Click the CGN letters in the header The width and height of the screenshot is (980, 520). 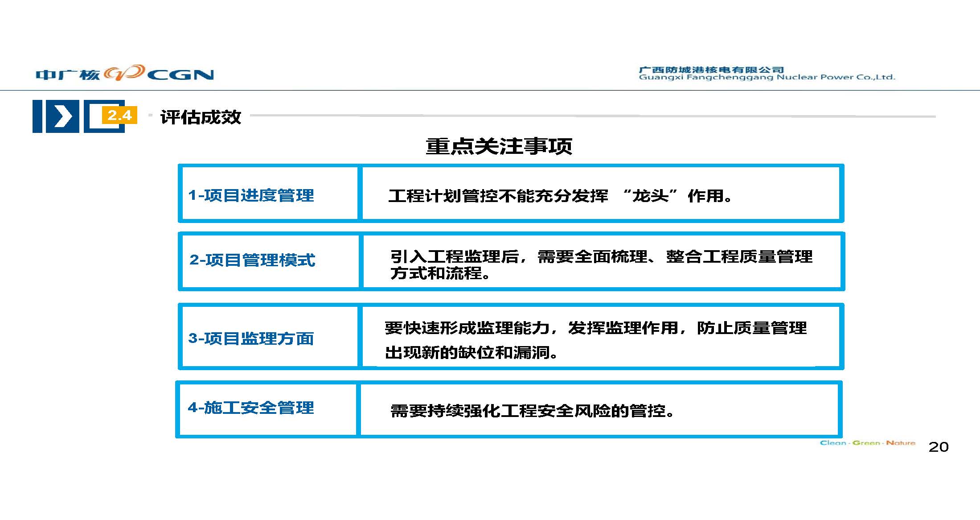(180, 75)
